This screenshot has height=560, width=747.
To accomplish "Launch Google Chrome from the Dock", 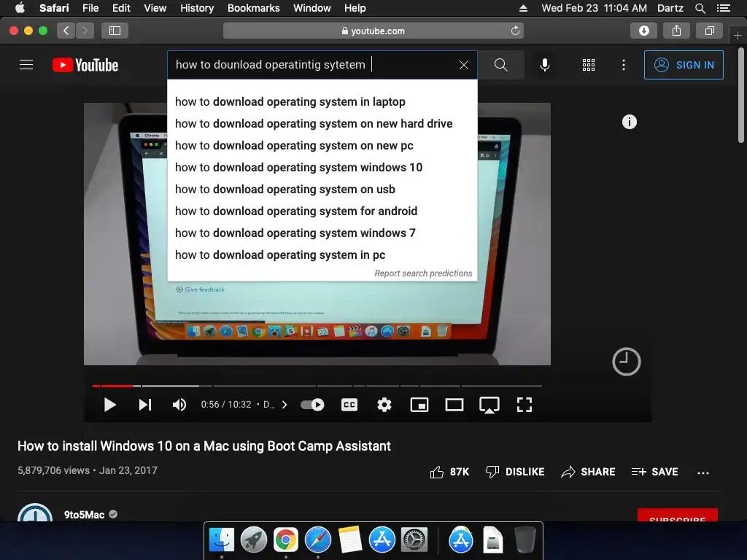I will point(285,540).
